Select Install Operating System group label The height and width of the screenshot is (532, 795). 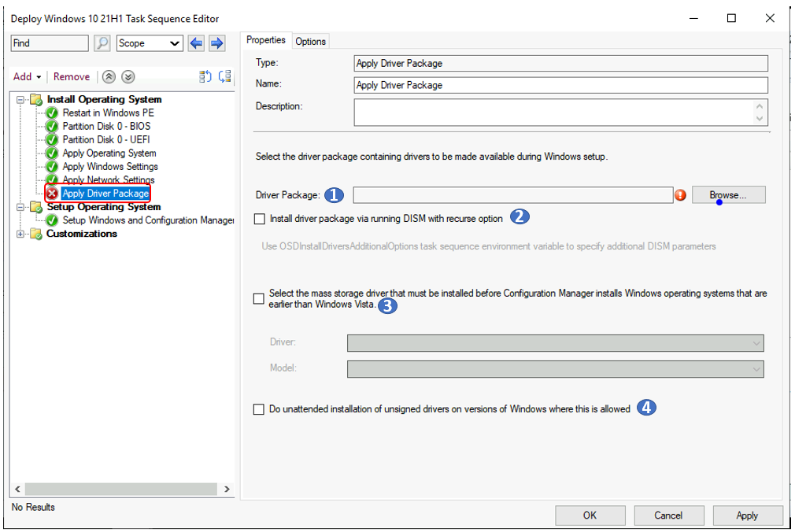[x=105, y=99]
